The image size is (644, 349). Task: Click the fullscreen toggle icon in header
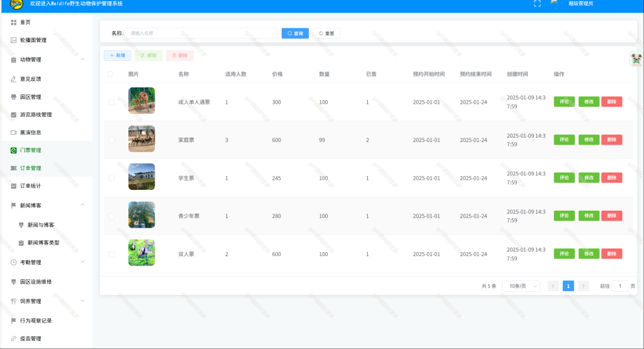pos(537,4)
